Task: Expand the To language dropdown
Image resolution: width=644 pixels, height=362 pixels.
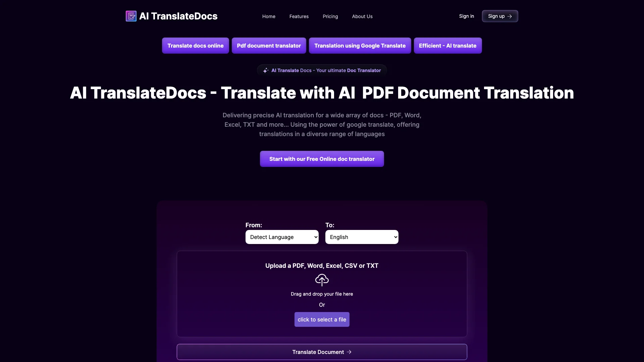Action: coord(361,237)
